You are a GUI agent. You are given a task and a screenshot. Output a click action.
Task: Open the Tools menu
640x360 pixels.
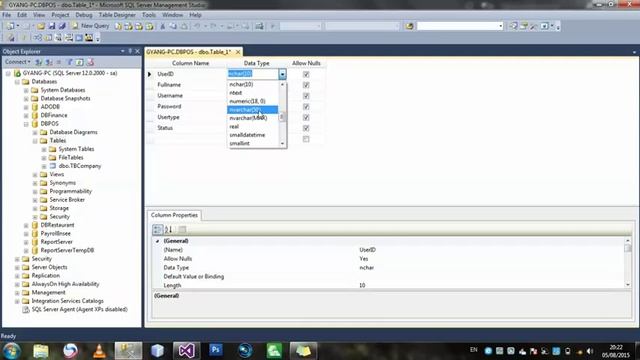(149, 15)
